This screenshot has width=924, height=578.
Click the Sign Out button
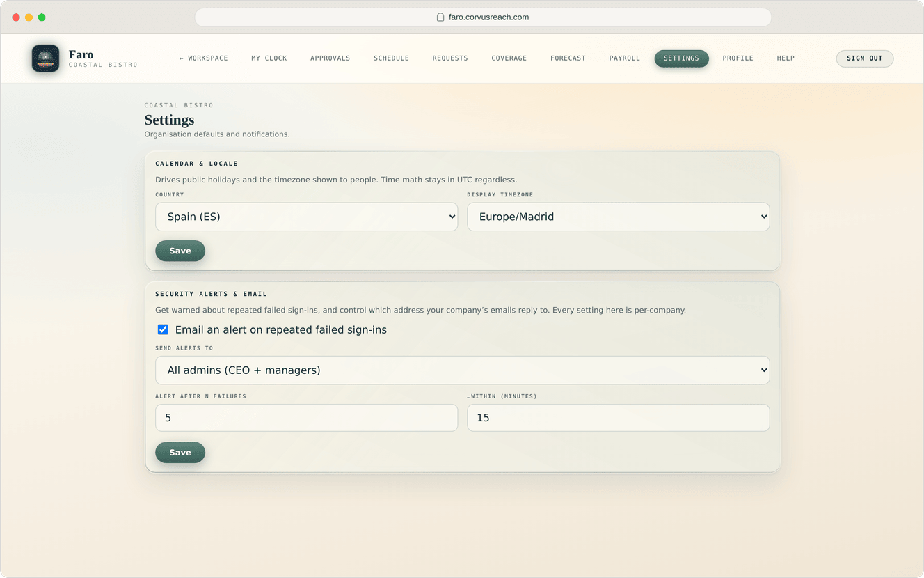(x=865, y=58)
